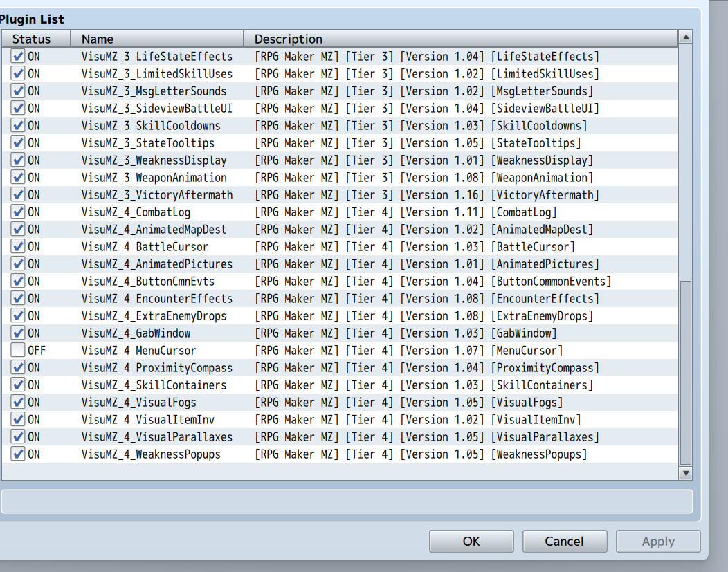
Task: Select VisuMZ_4_VisualParallaxes name cell
Action: pyautogui.click(x=157, y=437)
